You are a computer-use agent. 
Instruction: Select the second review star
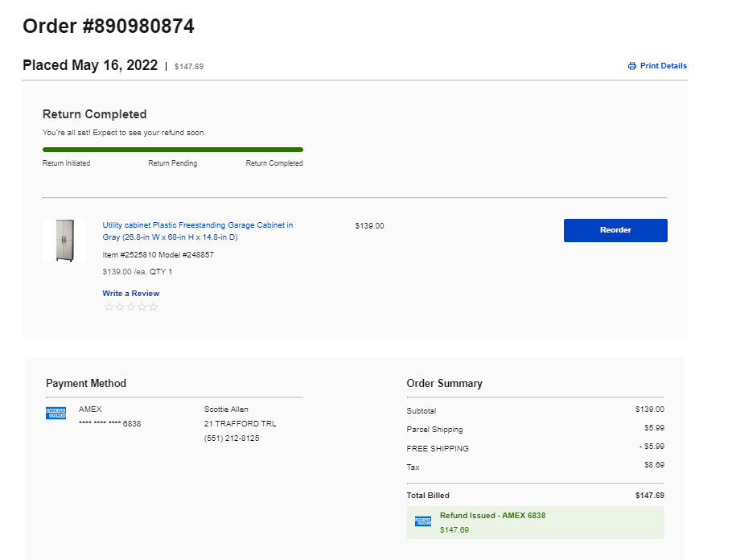tap(120, 307)
